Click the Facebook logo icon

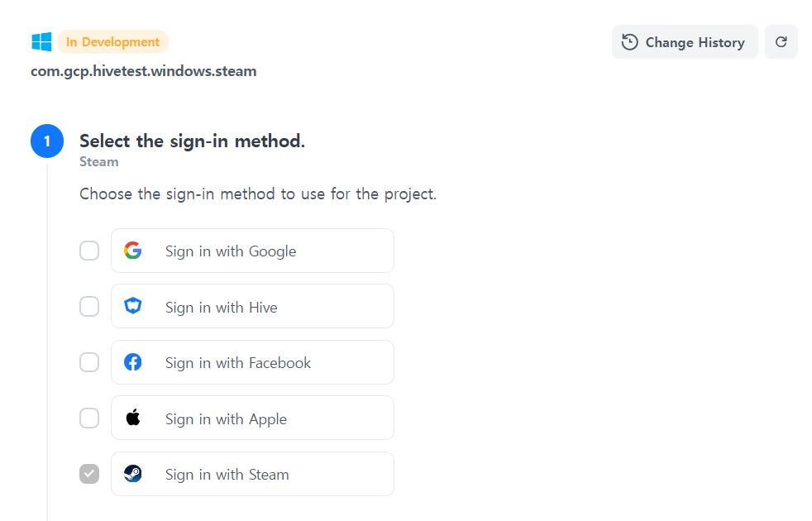point(133,362)
